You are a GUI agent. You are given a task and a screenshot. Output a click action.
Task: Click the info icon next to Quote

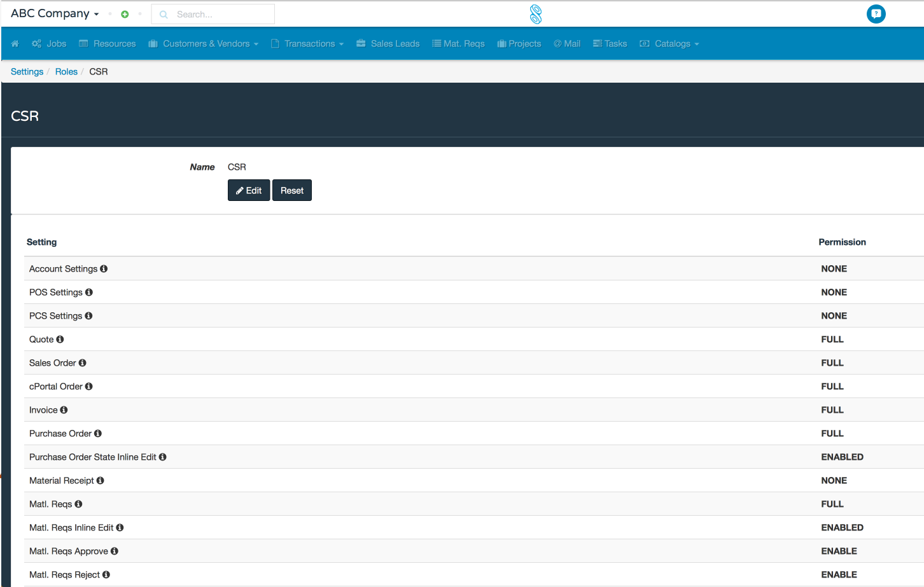point(60,340)
